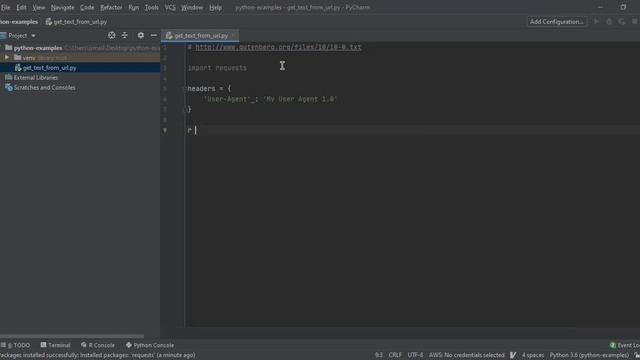Open the View menu
Screen dimensions: 640x360
pos(39,7)
